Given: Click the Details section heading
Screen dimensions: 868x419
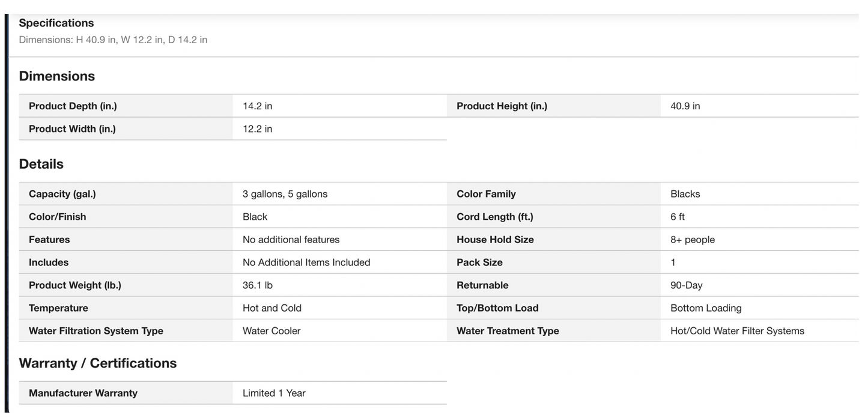Looking at the screenshot, I should 41,164.
